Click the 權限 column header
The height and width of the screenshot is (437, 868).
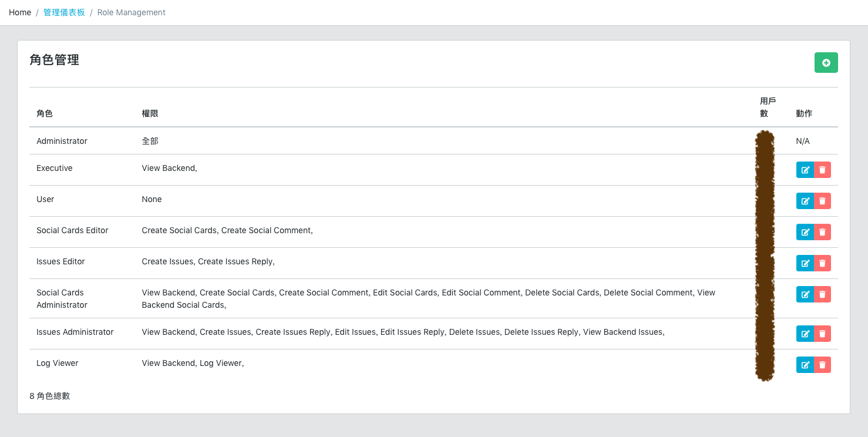click(150, 113)
